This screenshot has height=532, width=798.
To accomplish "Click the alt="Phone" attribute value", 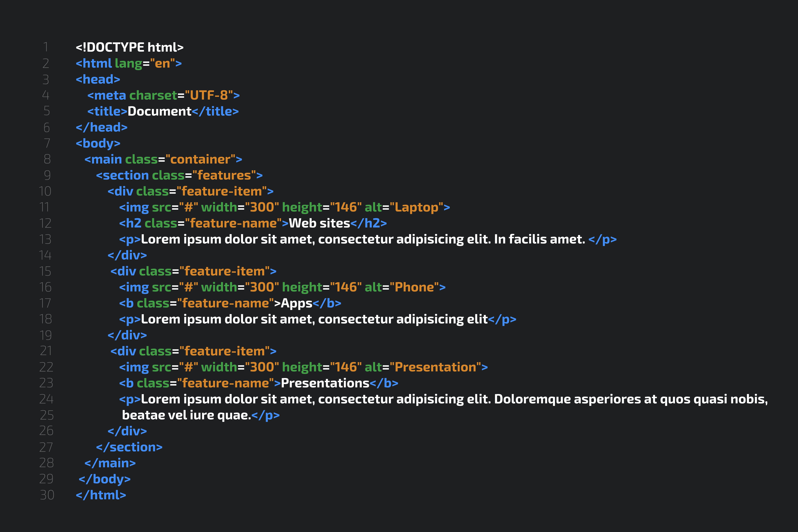I will pyautogui.click(x=414, y=287).
